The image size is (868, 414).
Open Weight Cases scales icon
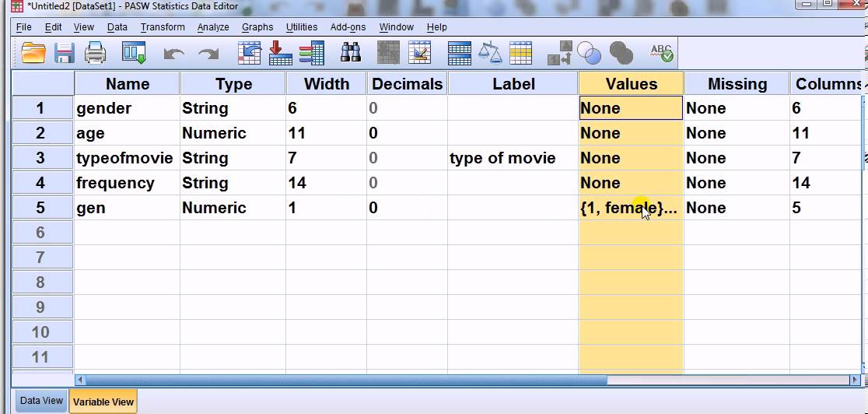(x=490, y=53)
